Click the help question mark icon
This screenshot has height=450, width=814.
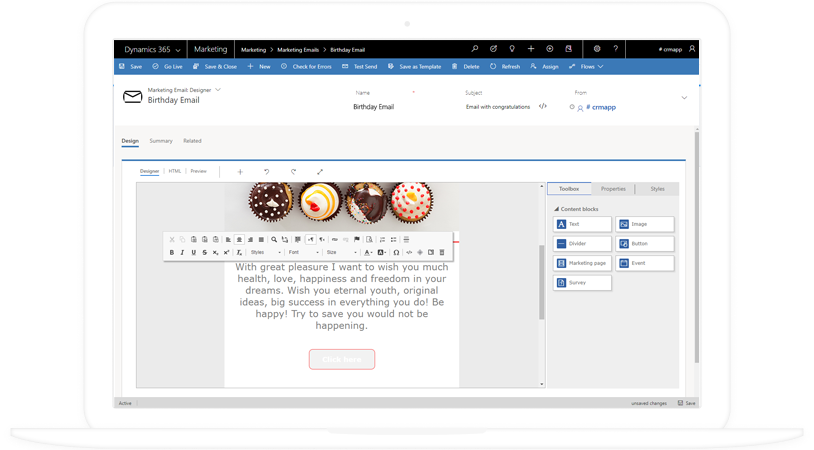coord(616,49)
